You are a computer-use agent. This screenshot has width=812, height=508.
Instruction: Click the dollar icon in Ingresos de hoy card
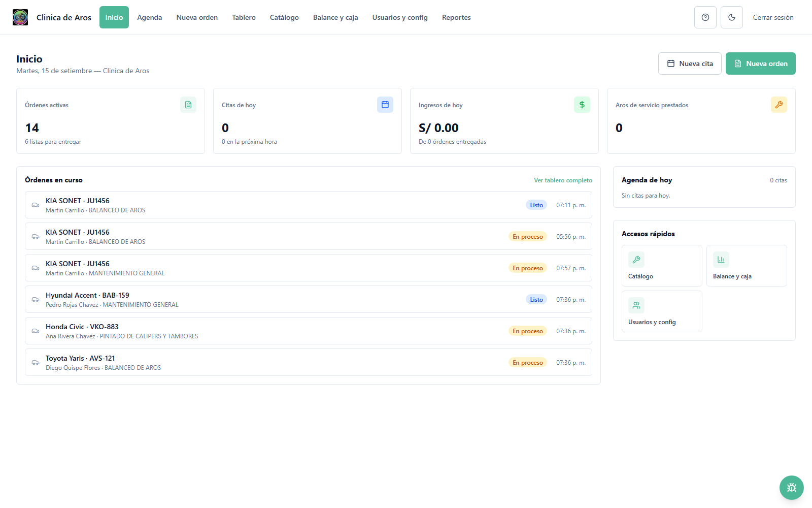[582, 105]
